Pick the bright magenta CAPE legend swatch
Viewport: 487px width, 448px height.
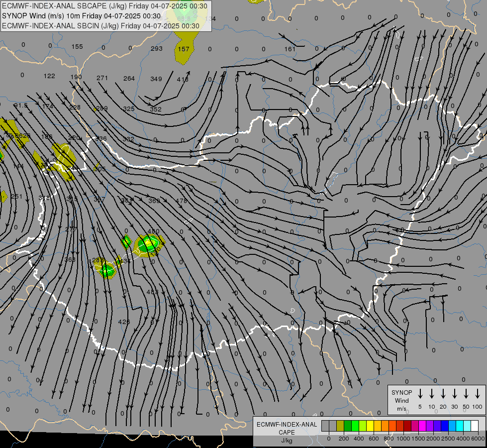coord(422,426)
